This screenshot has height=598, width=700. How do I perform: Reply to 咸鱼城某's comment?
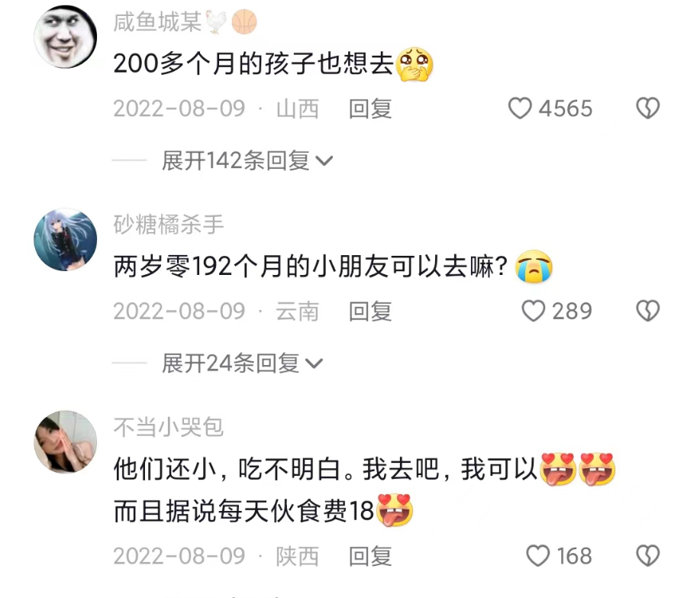[370, 108]
